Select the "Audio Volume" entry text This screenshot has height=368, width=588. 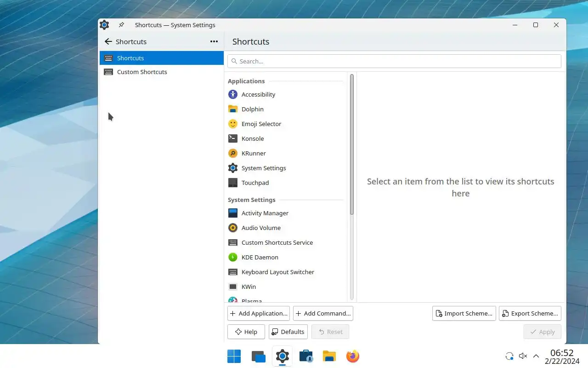261,228
